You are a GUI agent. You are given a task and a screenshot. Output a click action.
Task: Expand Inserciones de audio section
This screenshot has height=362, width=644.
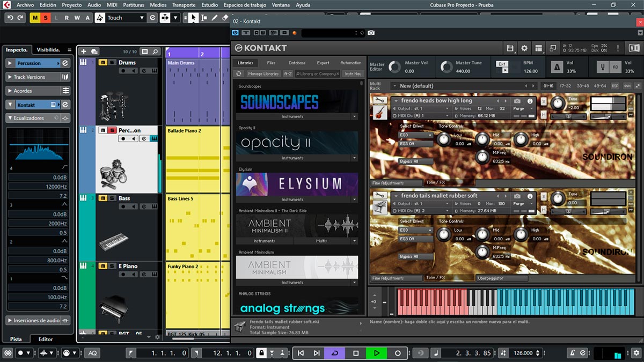coord(10,320)
